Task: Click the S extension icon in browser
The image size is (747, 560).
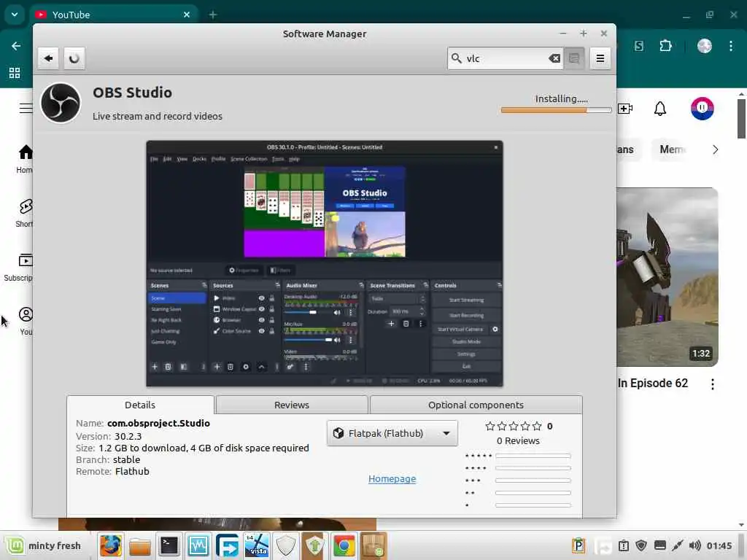Action: [x=639, y=46]
